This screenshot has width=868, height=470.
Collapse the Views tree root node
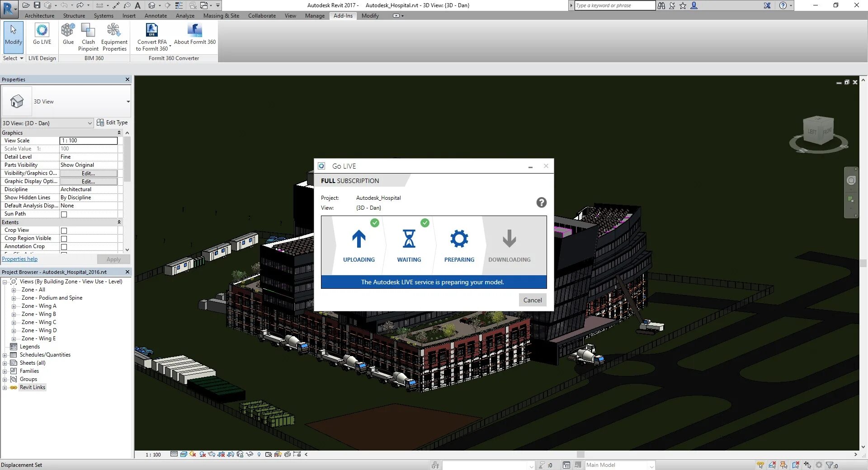[x=5, y=282]
